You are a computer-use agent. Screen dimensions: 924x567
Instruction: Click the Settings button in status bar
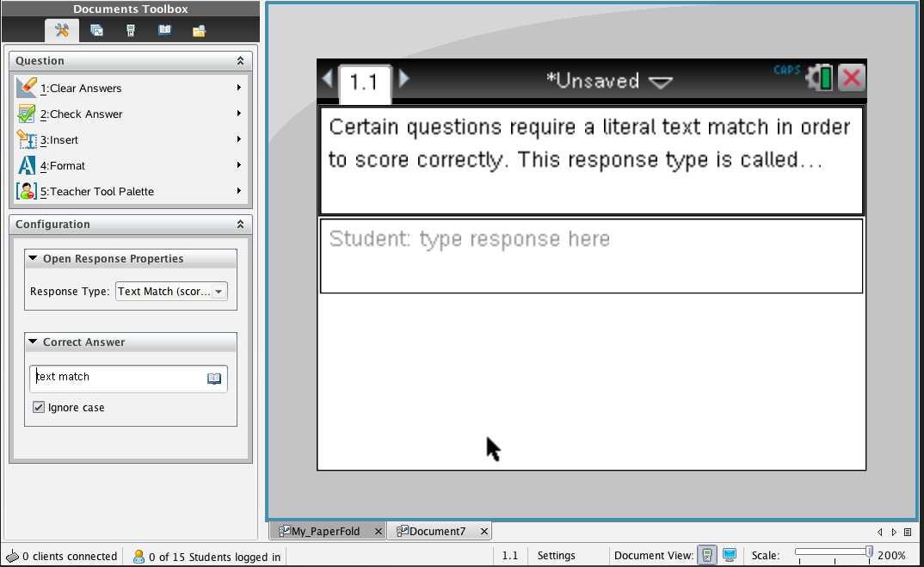pyautogui.click(x=556, y=556)
